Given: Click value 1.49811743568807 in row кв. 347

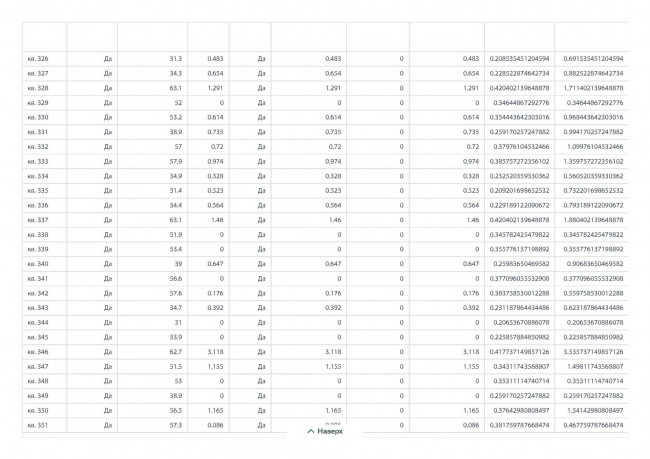Looking at the screenshot, I should pyautogui.click(x=595, y=367).
